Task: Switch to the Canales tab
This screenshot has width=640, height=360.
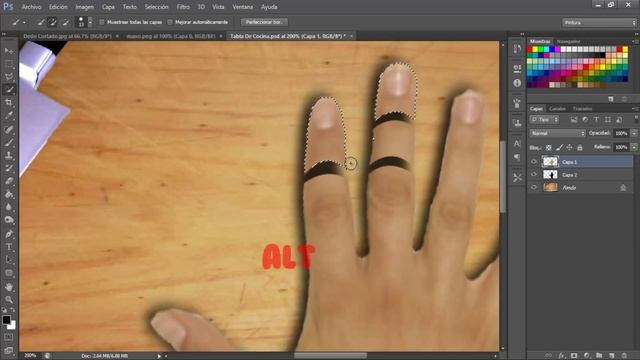Action: (557, 109)
